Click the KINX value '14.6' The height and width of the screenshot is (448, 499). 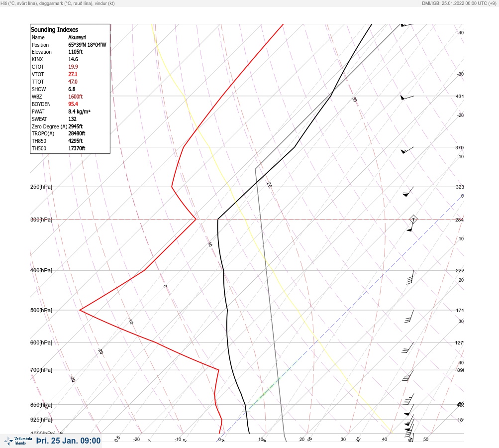(73, 59)
